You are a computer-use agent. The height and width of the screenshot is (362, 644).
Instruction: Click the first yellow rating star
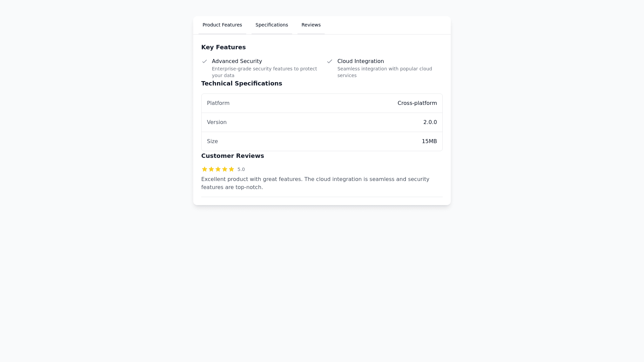[x=205, y=169]
